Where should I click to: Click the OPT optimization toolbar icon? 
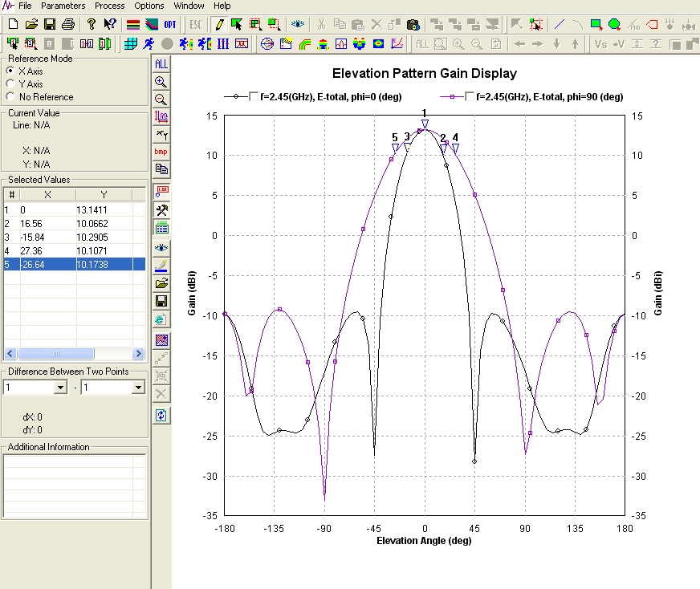click(x=170, y=24)
